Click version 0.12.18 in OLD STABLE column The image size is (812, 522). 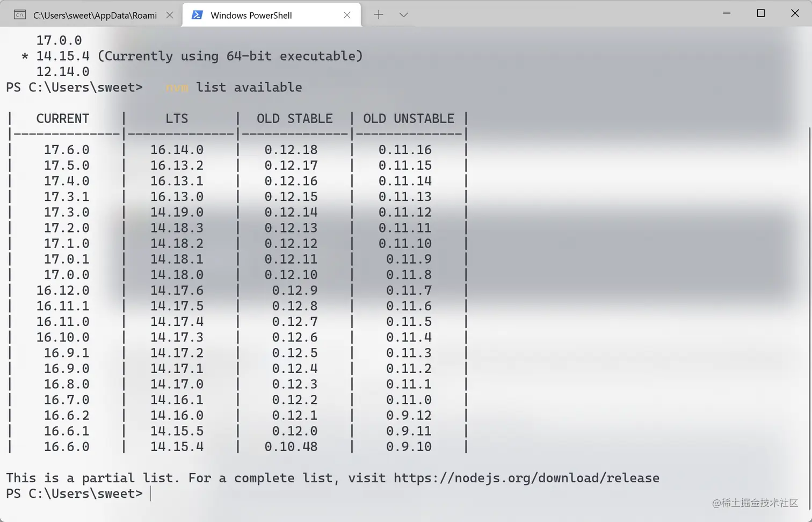(291, 150)
